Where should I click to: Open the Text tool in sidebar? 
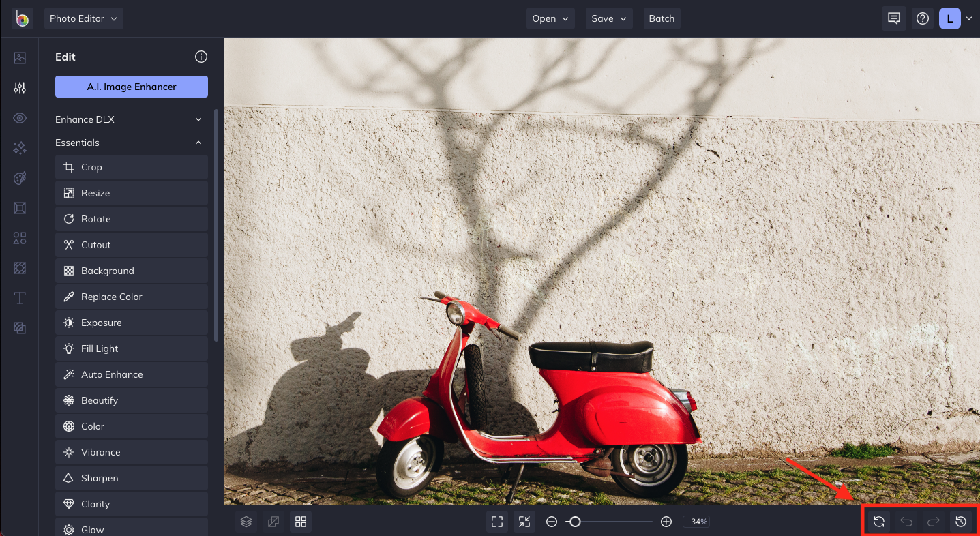[20, 298]
